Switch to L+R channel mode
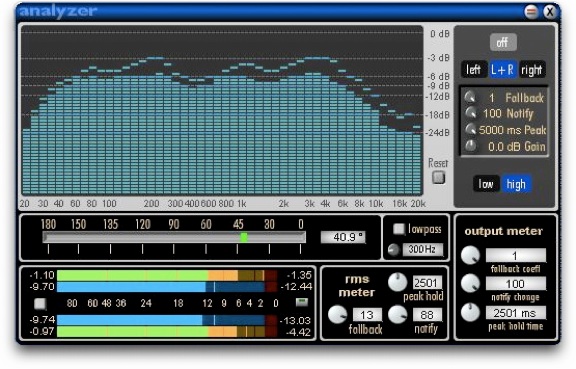This screenshot has width=576, height=369. pyautogui.click(x=503, y=69)
